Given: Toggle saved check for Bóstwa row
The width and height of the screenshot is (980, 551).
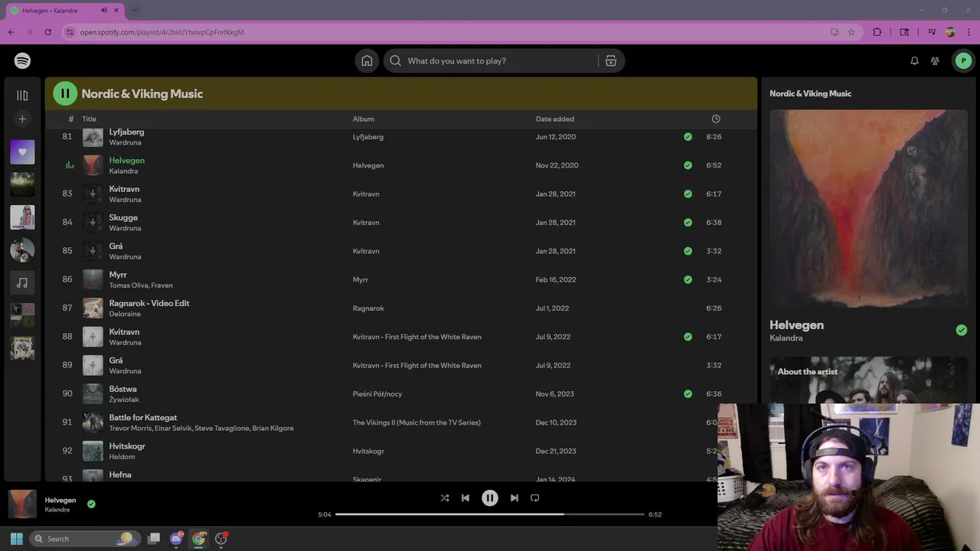Looking at the screenshot, I should (x=688, y=394).
